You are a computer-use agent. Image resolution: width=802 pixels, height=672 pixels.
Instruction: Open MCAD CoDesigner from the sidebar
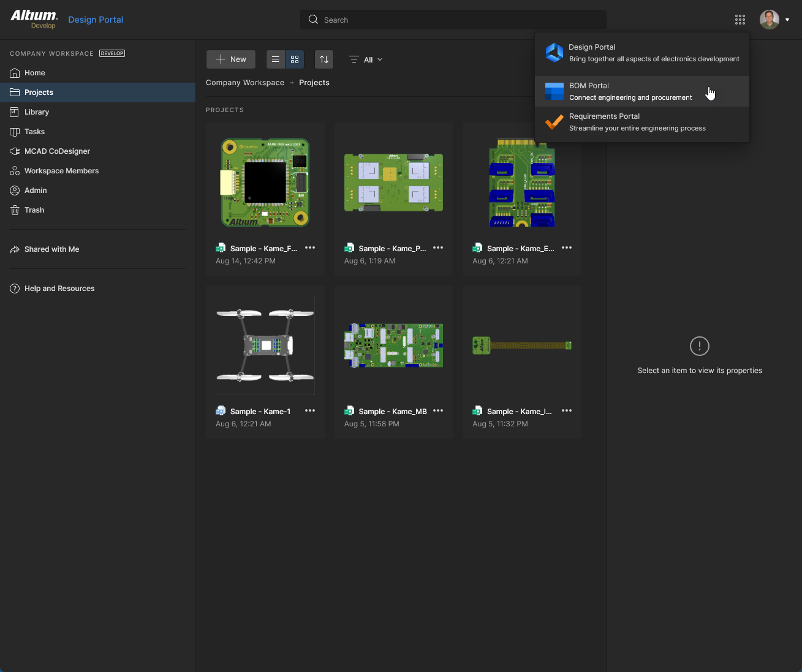(57, 151)
